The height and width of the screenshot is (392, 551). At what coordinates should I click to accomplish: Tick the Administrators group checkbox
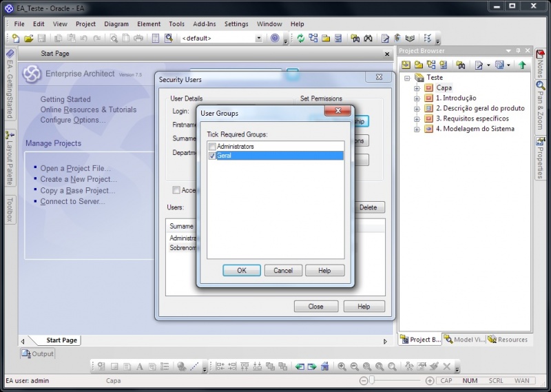212,147
